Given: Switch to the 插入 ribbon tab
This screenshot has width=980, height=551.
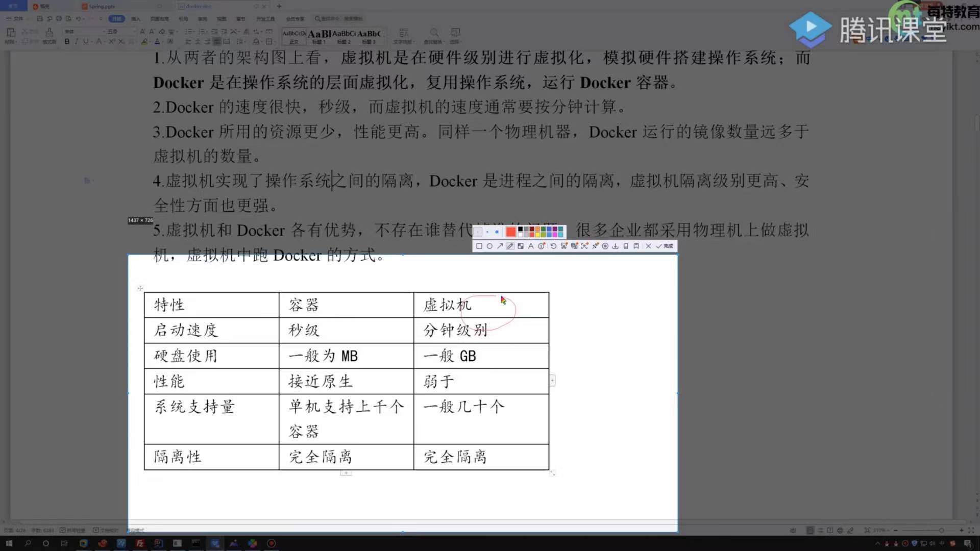Looking at the screenshot, I should point(135,19).
